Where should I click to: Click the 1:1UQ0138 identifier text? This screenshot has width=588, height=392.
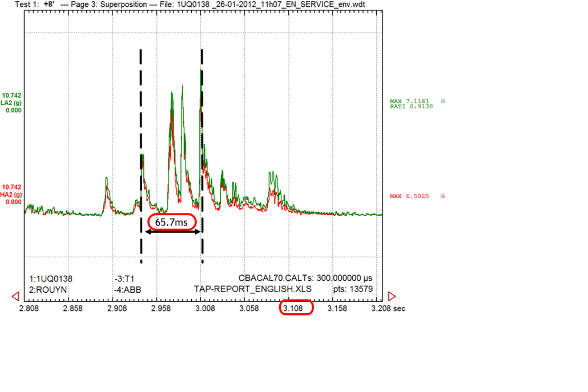51,279
